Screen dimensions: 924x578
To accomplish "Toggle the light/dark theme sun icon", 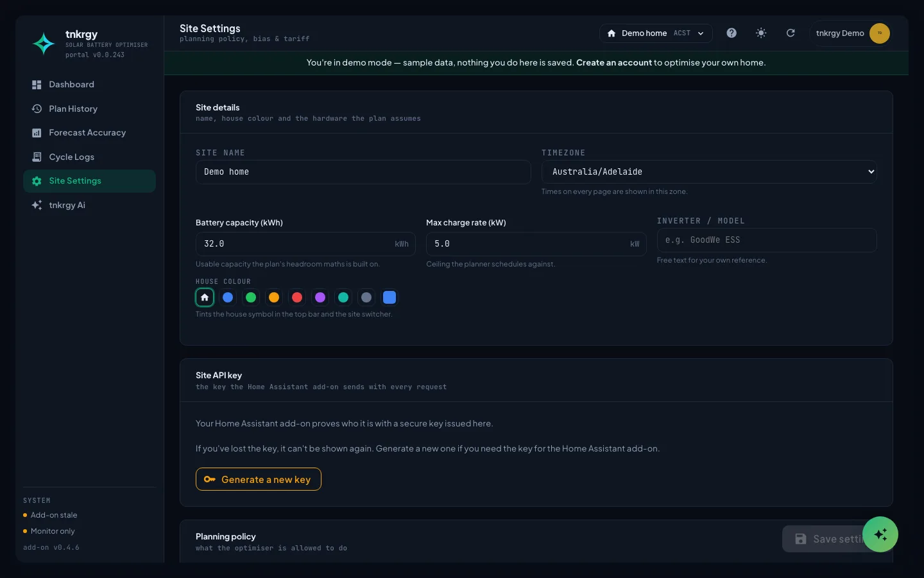I will point(761,33).
